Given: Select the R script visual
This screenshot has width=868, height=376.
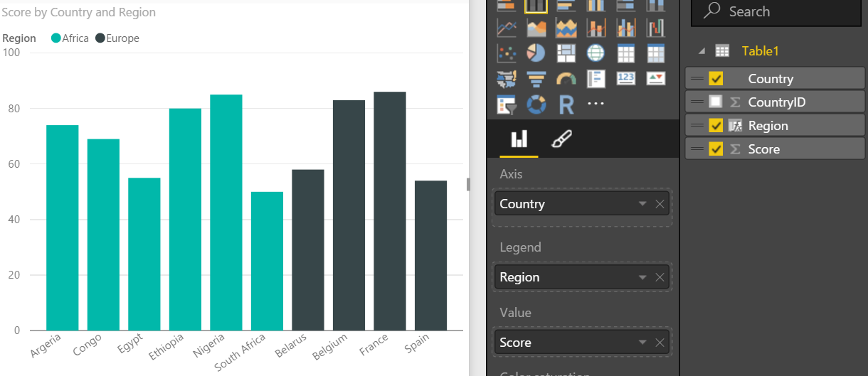Looking at the screenshot, I should [x=566, y=104].
